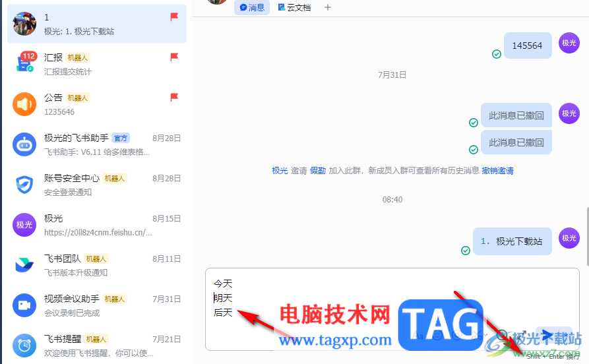This screenshot has height=364, width=589.
Task: Click the 极光 sender avatar beside 极光下载站 message
Action: click(x=569, y=238)
